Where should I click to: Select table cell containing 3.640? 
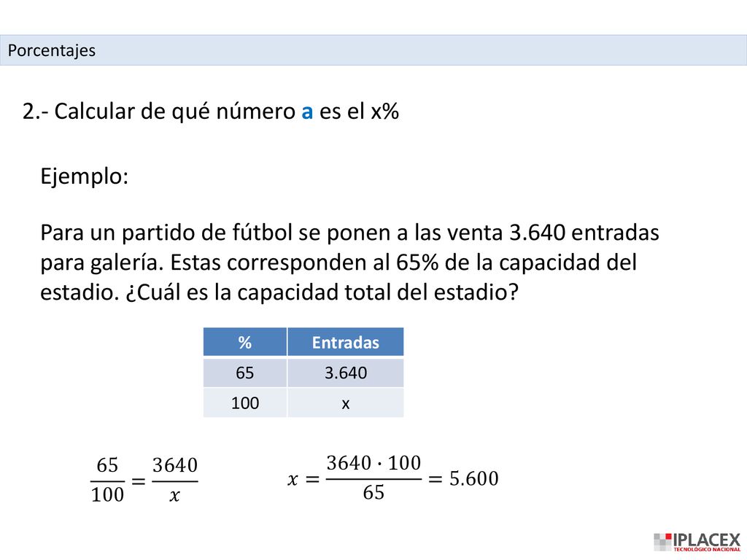pos(345,373)
